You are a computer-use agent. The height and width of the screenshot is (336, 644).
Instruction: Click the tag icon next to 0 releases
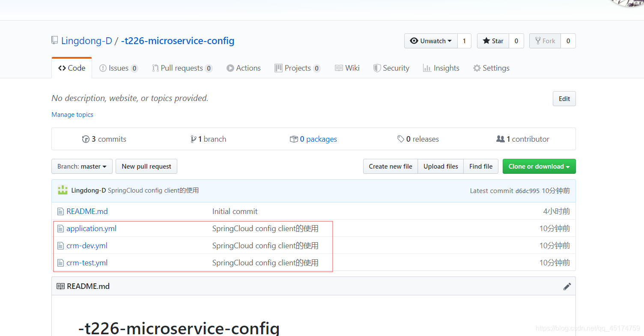(x=401, y=139)
